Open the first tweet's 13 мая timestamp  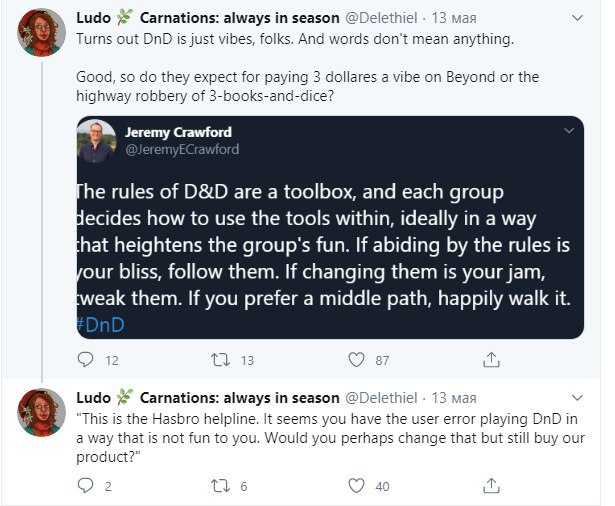(454, 18)
